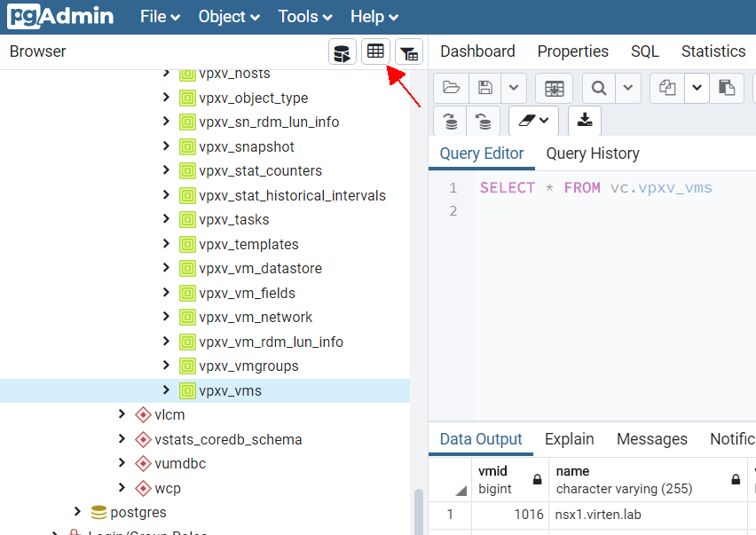
Task: Switch to the Properties tab
Action: pyautogui.click(x=573, y=51)
